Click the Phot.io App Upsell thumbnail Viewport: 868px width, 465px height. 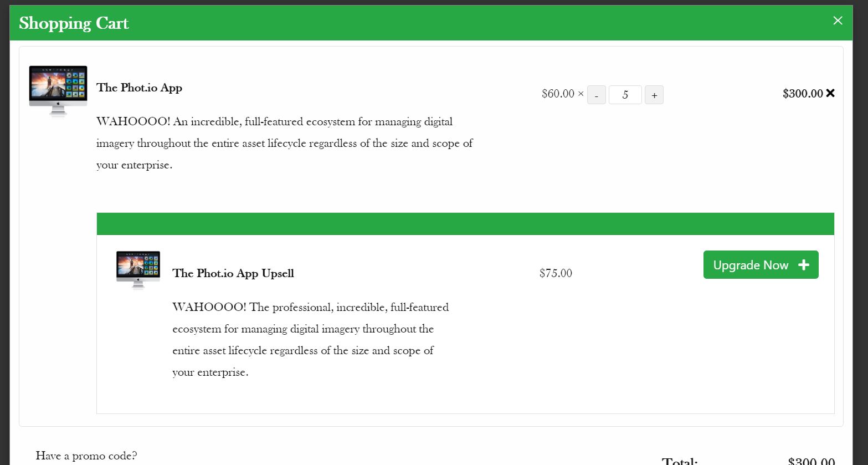click(138, 269)
